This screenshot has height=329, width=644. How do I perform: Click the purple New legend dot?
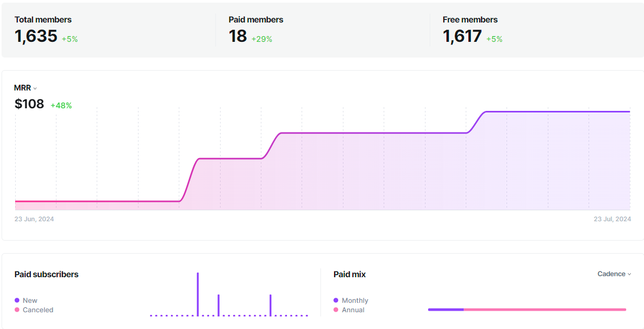[x=17, y=300]
